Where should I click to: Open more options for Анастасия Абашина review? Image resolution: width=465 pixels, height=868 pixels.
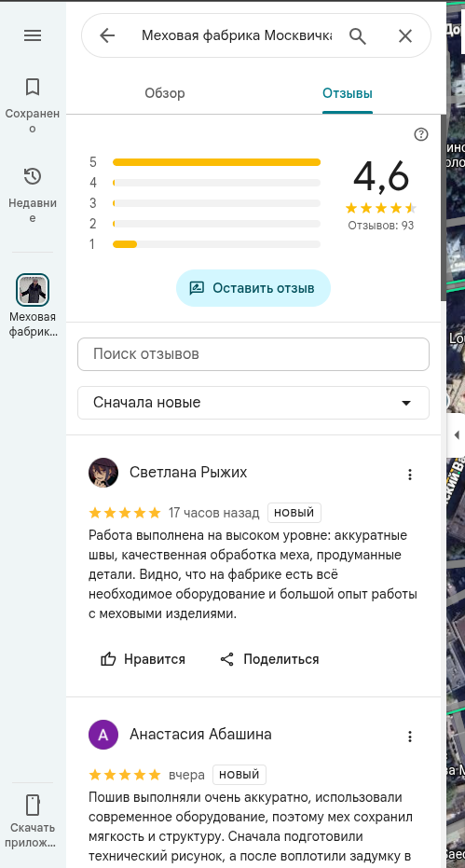[410, 737]
